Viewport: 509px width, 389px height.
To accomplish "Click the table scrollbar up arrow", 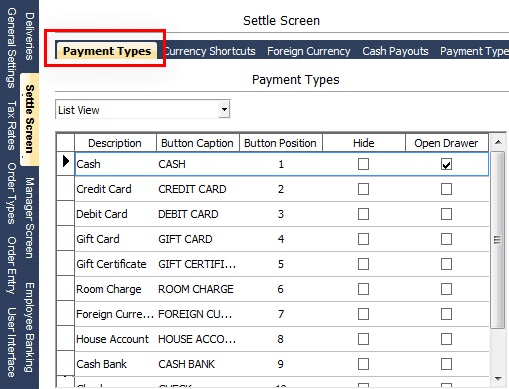I will tap(498, 143).
